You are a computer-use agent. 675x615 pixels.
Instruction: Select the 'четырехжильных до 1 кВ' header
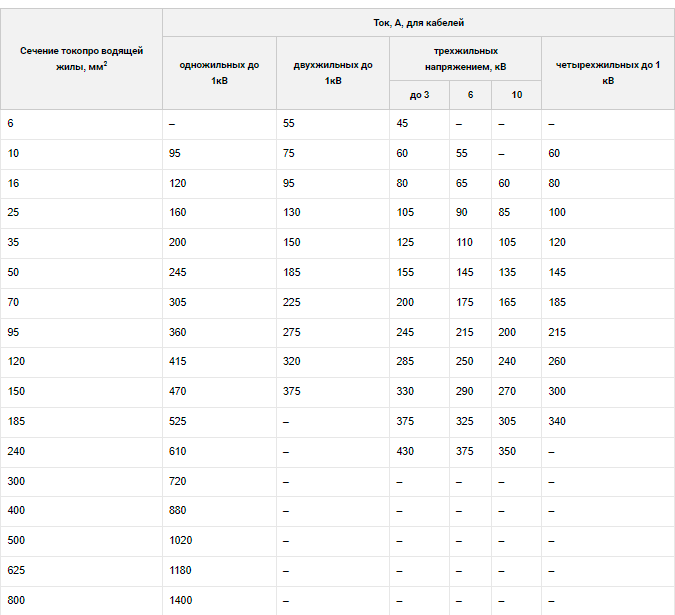608,73
